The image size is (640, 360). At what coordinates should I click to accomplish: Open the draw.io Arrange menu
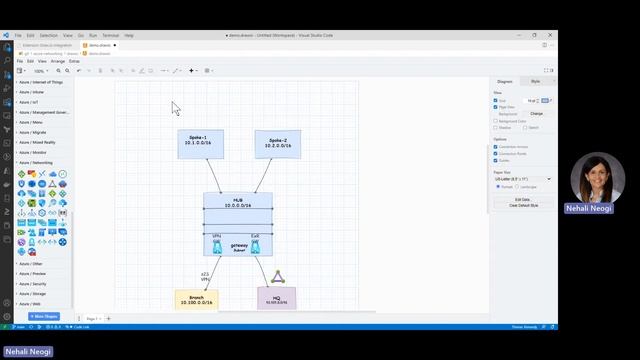pyautogui.click(x=58, y=61)
